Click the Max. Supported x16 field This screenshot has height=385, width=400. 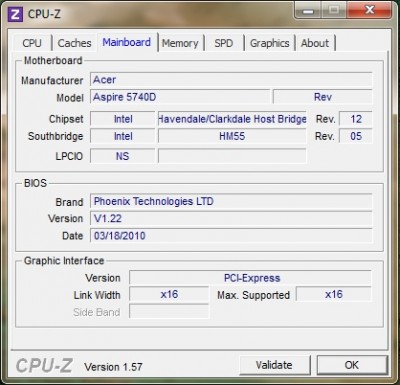(x=334, y=294)
